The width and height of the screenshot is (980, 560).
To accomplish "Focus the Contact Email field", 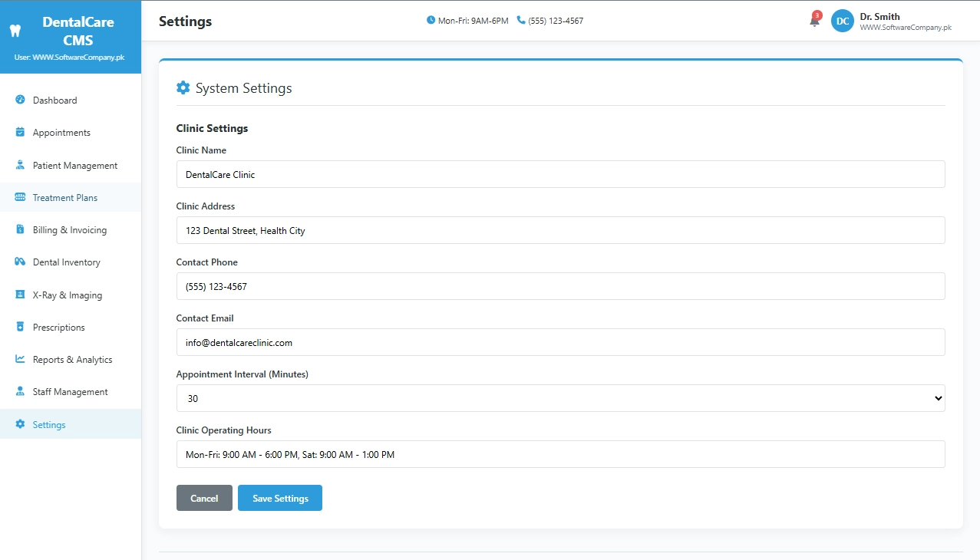I will (560, 342).
